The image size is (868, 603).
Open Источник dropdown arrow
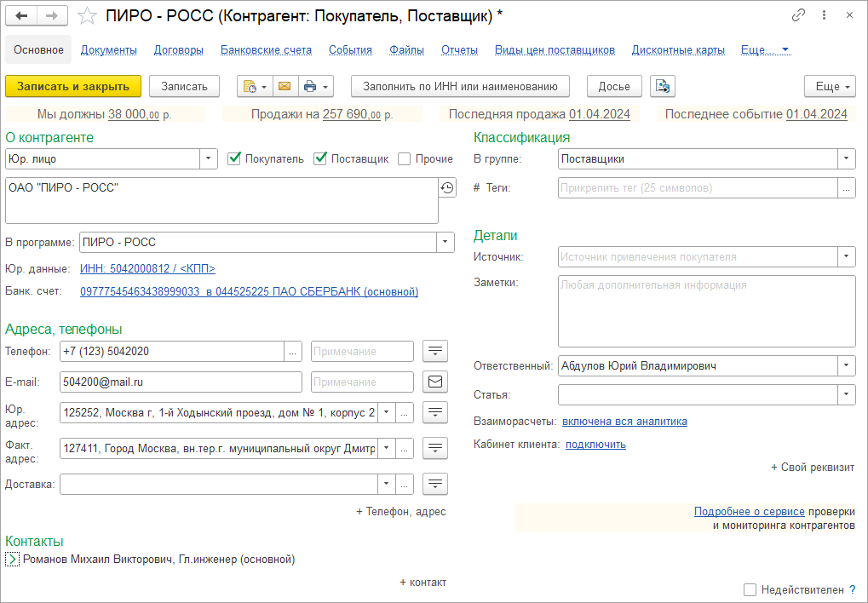[847, 257]
